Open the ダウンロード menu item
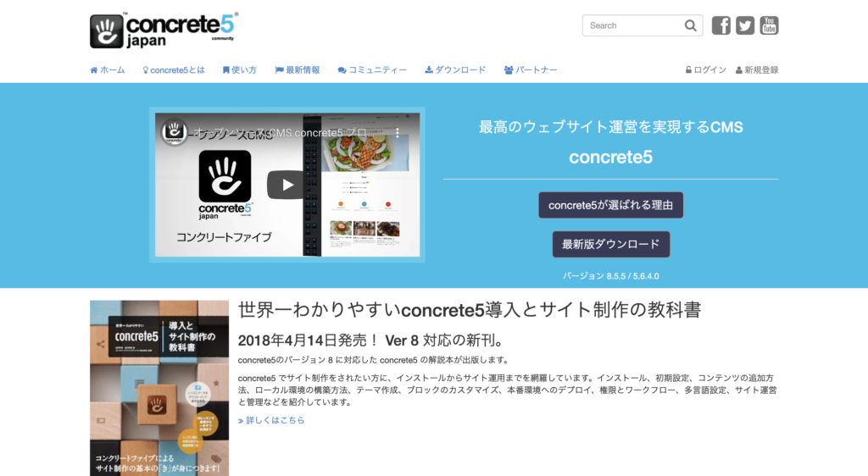 455,70
